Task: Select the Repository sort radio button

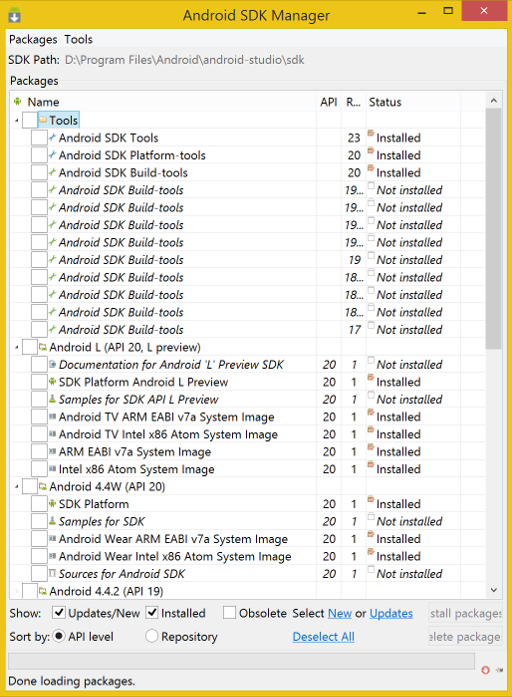Action: [x=152, y=636]
